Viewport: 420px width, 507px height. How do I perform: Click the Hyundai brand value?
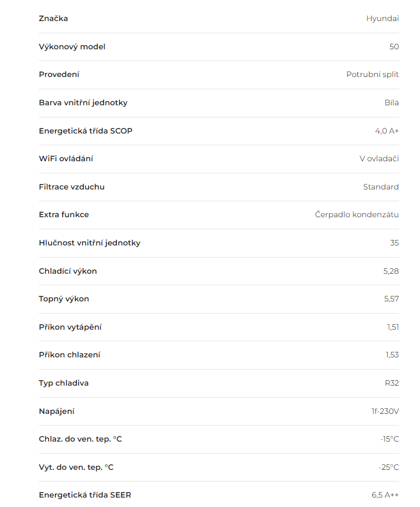coord(382,19)
